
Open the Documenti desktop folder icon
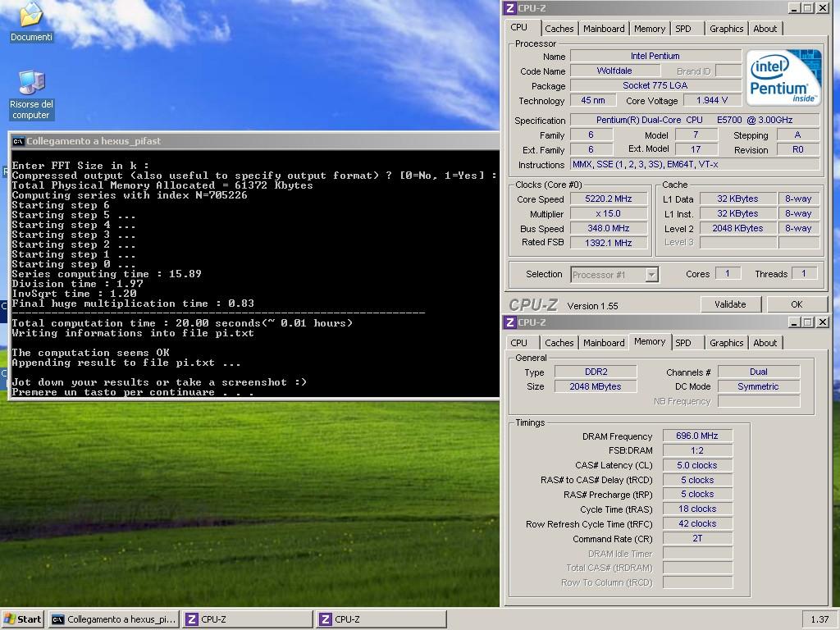coord(31,22)
